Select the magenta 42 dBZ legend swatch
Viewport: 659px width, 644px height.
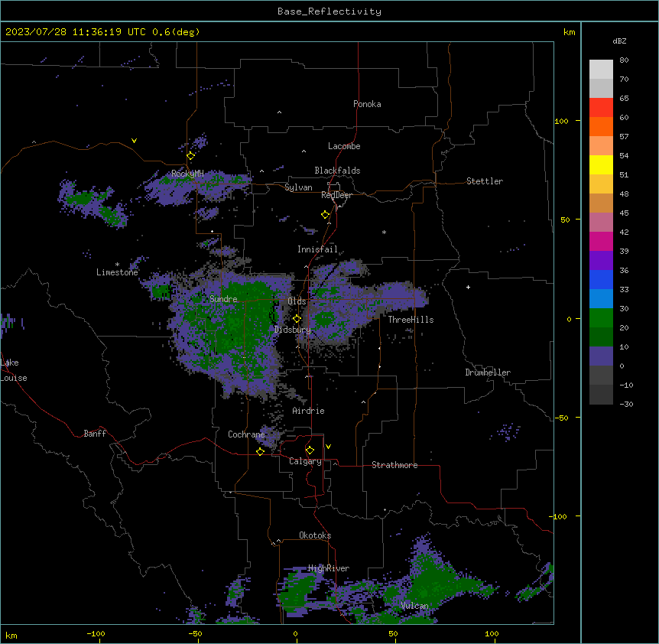coord(601,241)
